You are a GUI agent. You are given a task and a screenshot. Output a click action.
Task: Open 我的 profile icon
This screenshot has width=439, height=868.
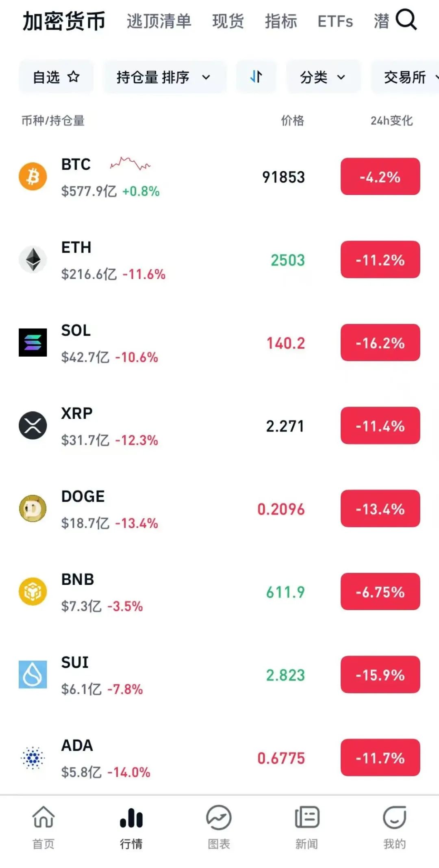pyautogui.click(x=394, y=818)
